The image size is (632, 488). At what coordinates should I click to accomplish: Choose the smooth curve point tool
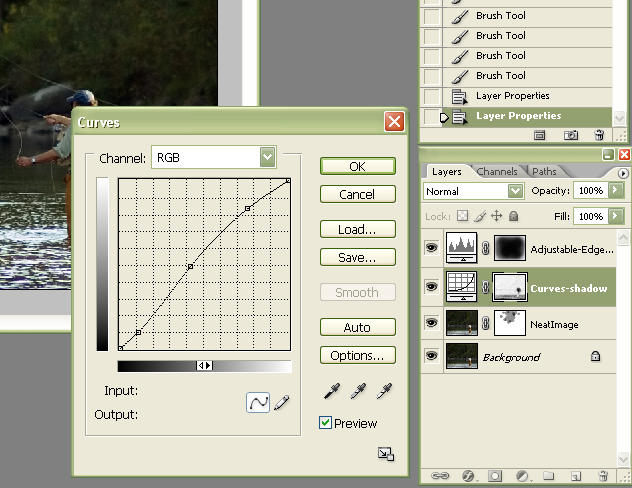[258, 402]
